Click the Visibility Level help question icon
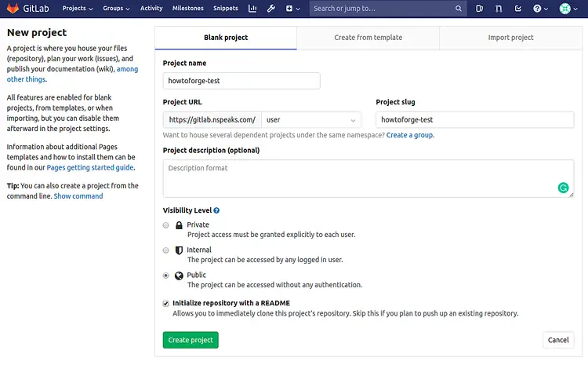Screen dimensions: 588x376 click(x=216, y=210)
